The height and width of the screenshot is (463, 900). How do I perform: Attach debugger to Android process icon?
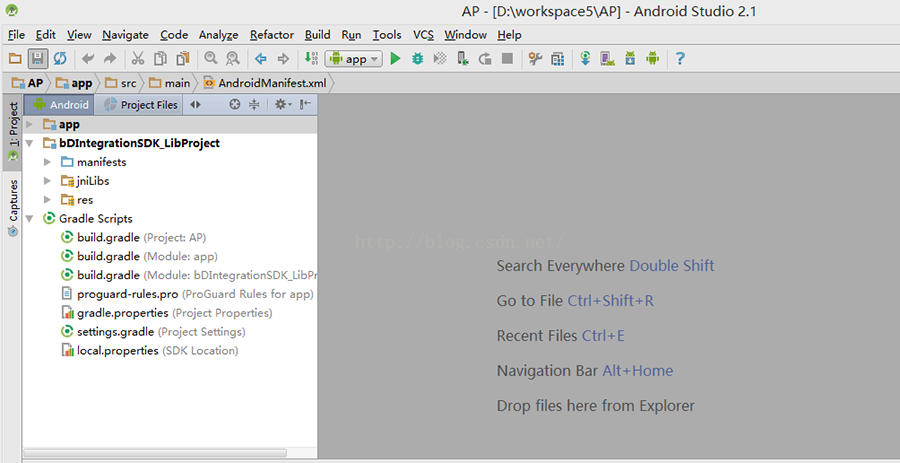pos(463,59)
